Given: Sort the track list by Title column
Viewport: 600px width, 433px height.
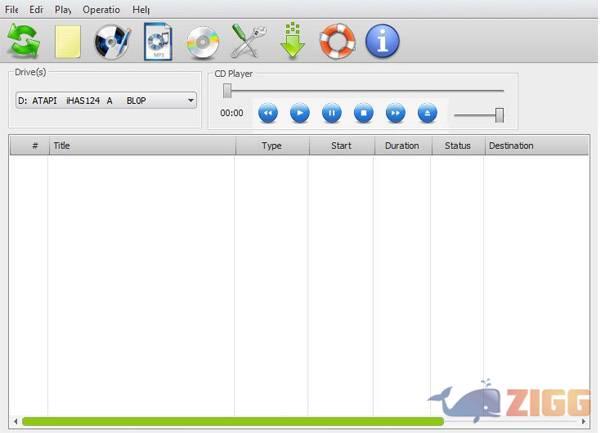Looking at the screenshot, I should (x=140, y=146).
